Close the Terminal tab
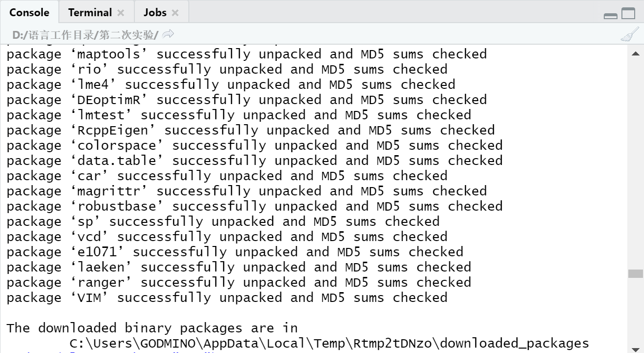Viewport: 644px width, 353px height. point(121,13)
